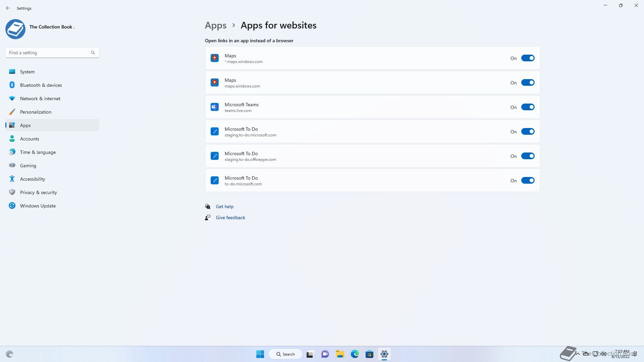Open the Give feedback link
The height and width of the screenshot is (362, 644).
[230, 218]
